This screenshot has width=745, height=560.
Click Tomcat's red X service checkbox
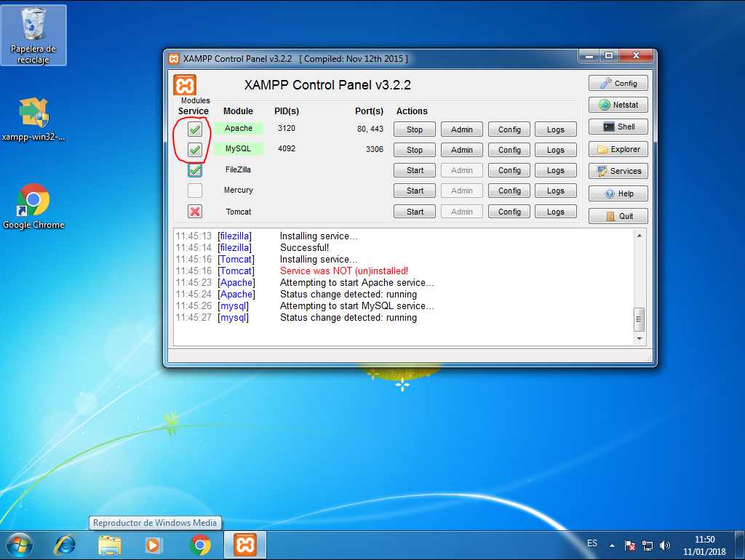pyautogui.click(x=194, y=211)
